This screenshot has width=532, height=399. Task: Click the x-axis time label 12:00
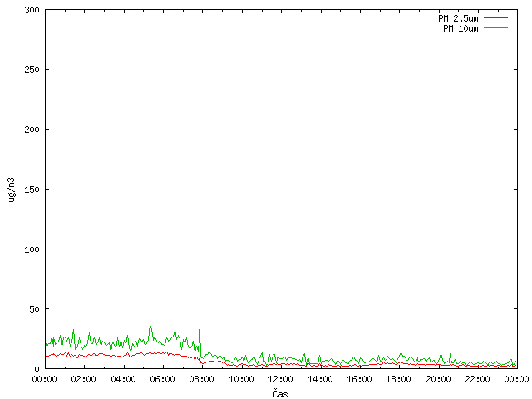(x=281, y=379)
